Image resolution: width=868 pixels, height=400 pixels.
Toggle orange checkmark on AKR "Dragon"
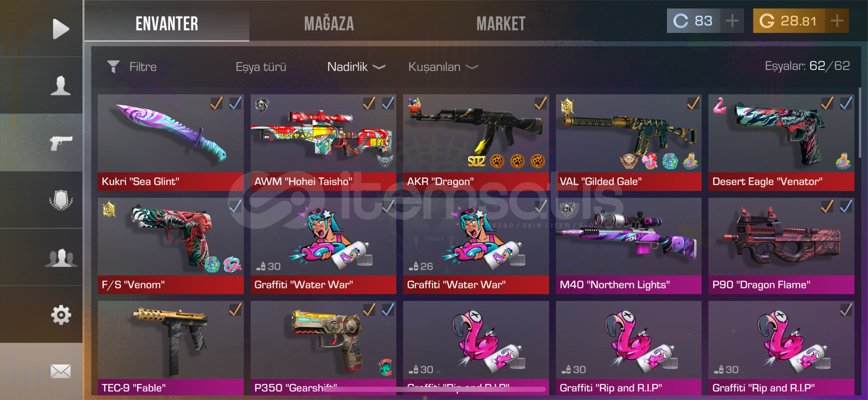click(x=540, y=103)
